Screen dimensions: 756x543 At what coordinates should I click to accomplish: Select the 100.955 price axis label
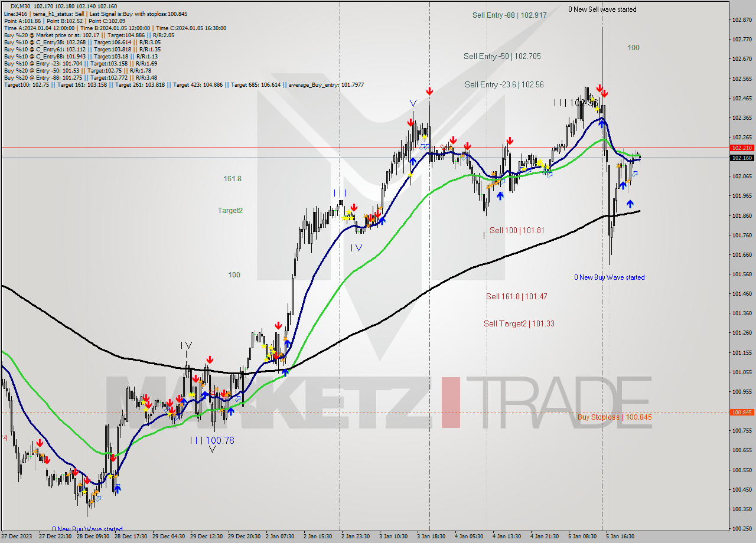click(x=741, y=392)
